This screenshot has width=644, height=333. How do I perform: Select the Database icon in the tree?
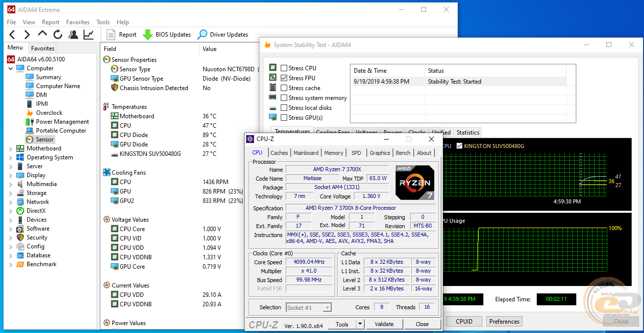[20, 255]
